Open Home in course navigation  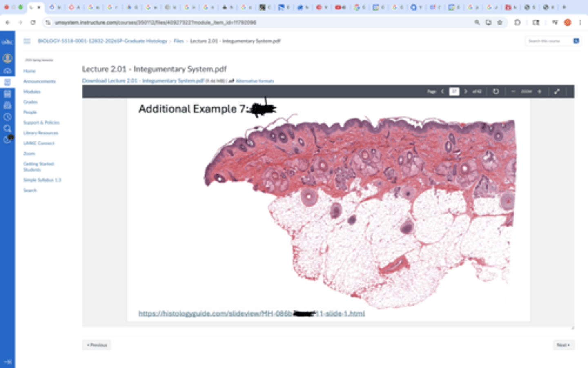point(29,71)
